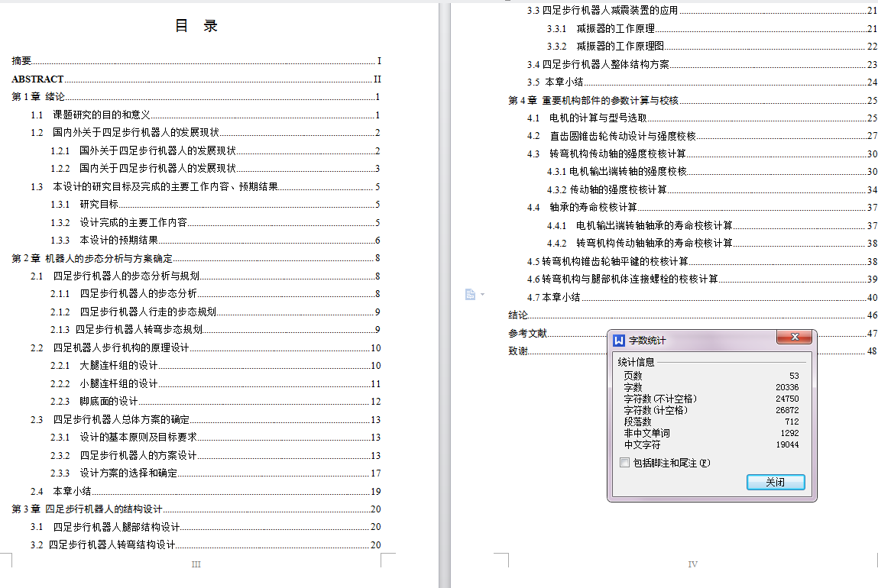Click 4.4 轴承的寿命校核计算
The height and width of the screenshot is (588, 878).
pyautogui.click(x=702, y=207)
